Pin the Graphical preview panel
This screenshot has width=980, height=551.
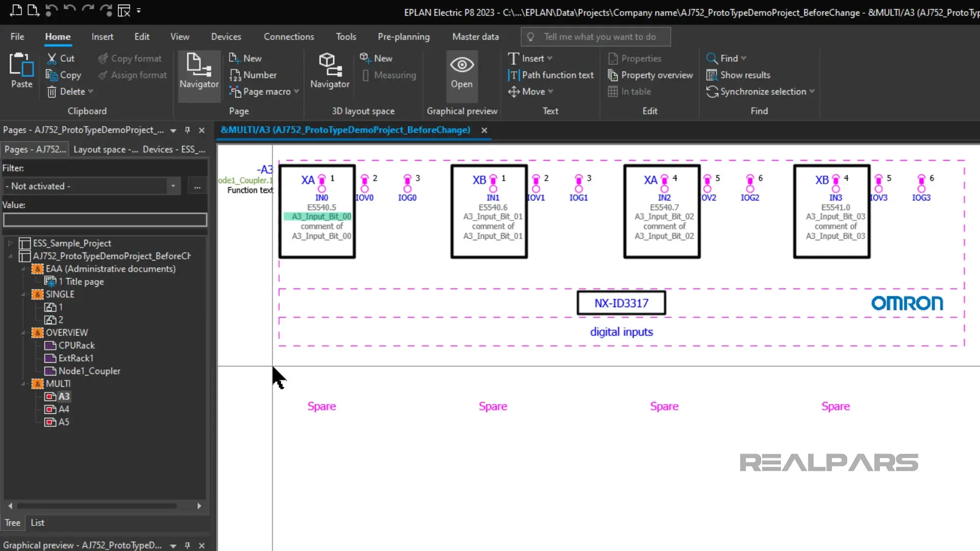[187, 545]
